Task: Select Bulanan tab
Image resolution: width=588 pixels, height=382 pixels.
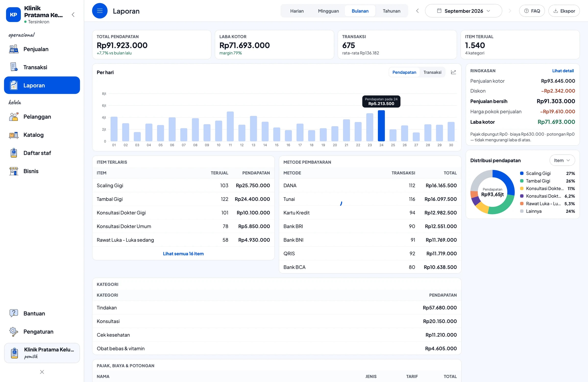Action: pyautogui.click(x=360, y=11)
